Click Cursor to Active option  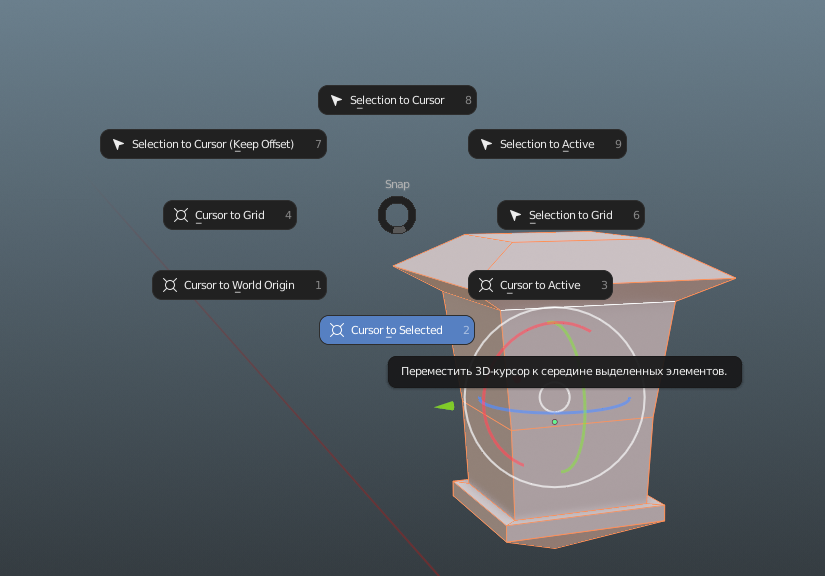coord(540,285)
